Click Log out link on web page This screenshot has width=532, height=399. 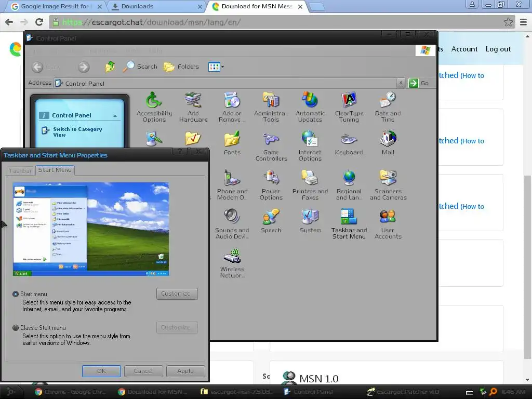pos(498,49)
